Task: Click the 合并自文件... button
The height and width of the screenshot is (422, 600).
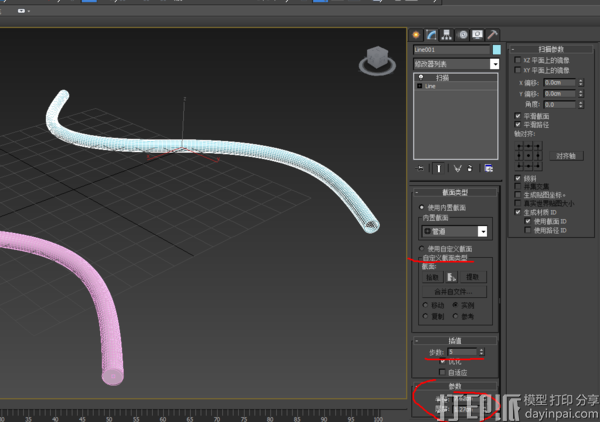Action: pos(454,292)
